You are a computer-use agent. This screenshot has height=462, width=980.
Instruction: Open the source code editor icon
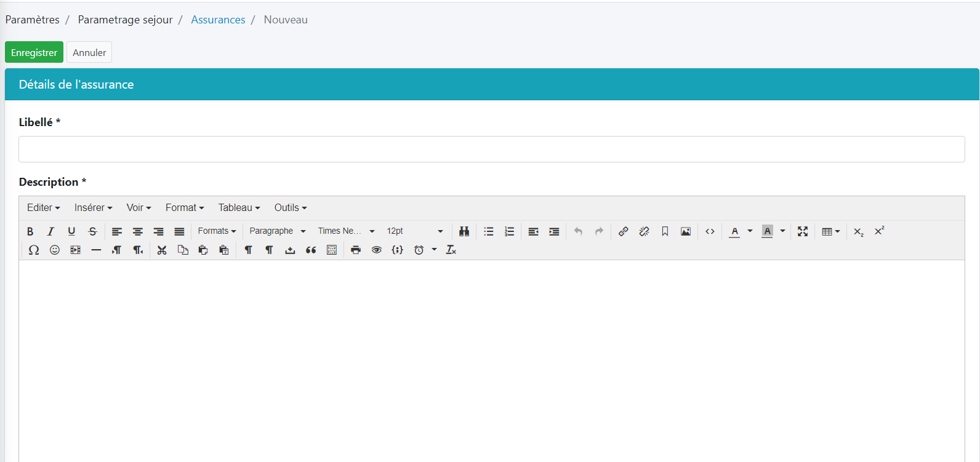[x=710, y=231]
